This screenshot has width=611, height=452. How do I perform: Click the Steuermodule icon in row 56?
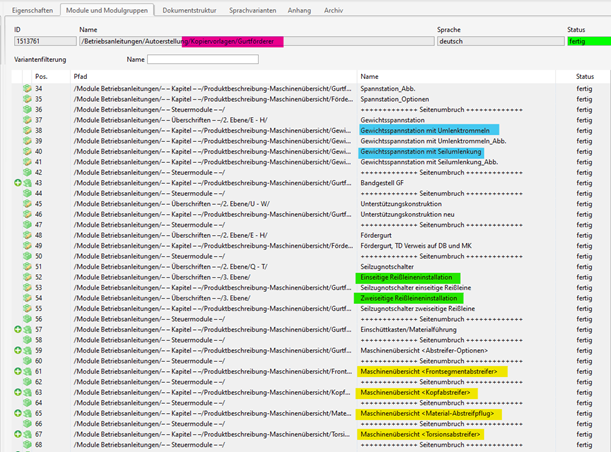pyautogui.click(x=27, y=319)
